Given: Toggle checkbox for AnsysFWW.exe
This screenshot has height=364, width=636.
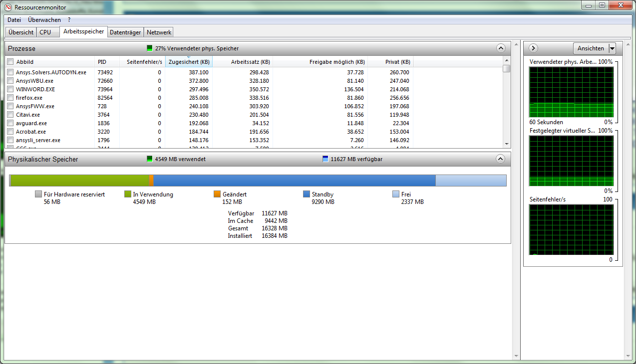Looking at the screenshot, I should [10, 106].
